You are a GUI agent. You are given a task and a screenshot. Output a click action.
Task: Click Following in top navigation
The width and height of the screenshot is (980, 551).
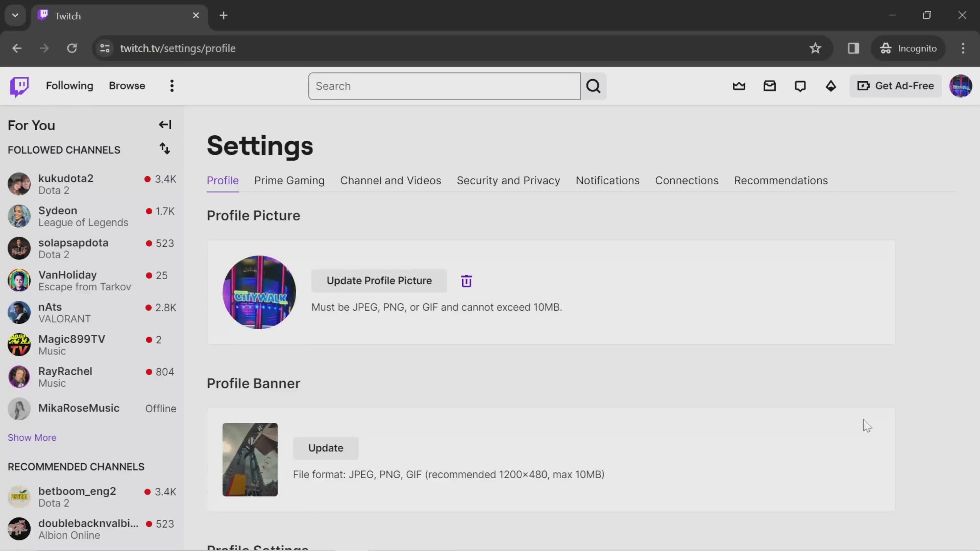70,86
